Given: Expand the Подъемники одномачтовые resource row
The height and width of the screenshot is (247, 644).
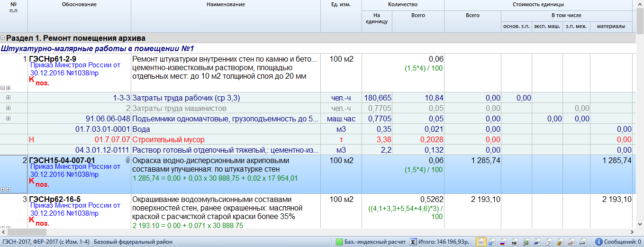Looking at the screenshot, I should [x=8, y=119].
